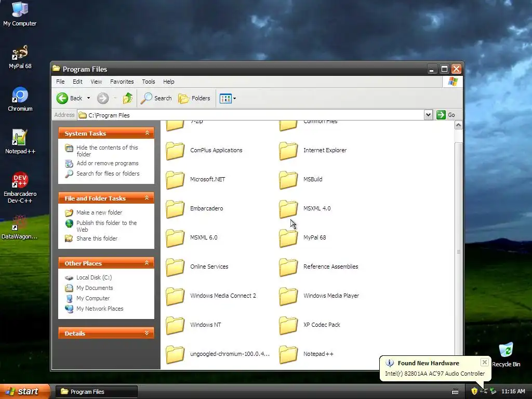The image size is (532, 399).
Task: Click the Forward navigation arrow
Action: (103, 98)
